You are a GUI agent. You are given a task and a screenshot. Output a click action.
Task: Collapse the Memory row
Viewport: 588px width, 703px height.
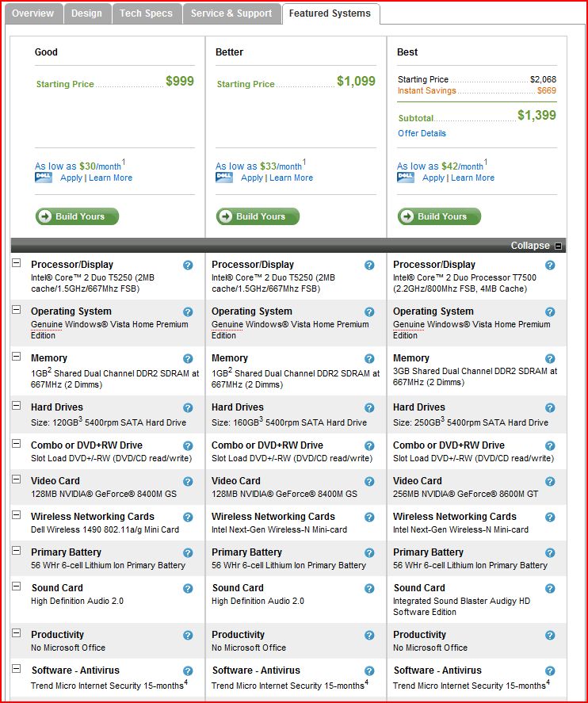pyautogui.click(x=16, y=357)
